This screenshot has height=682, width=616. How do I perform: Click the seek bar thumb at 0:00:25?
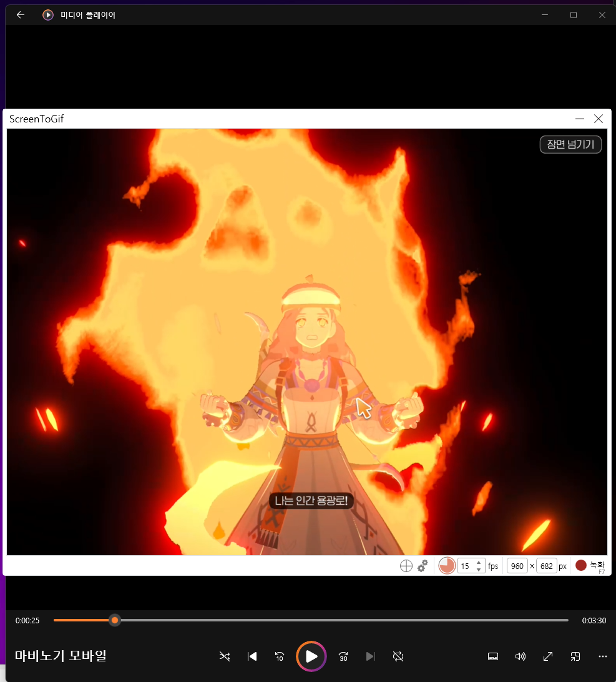(x=115, y=620)
